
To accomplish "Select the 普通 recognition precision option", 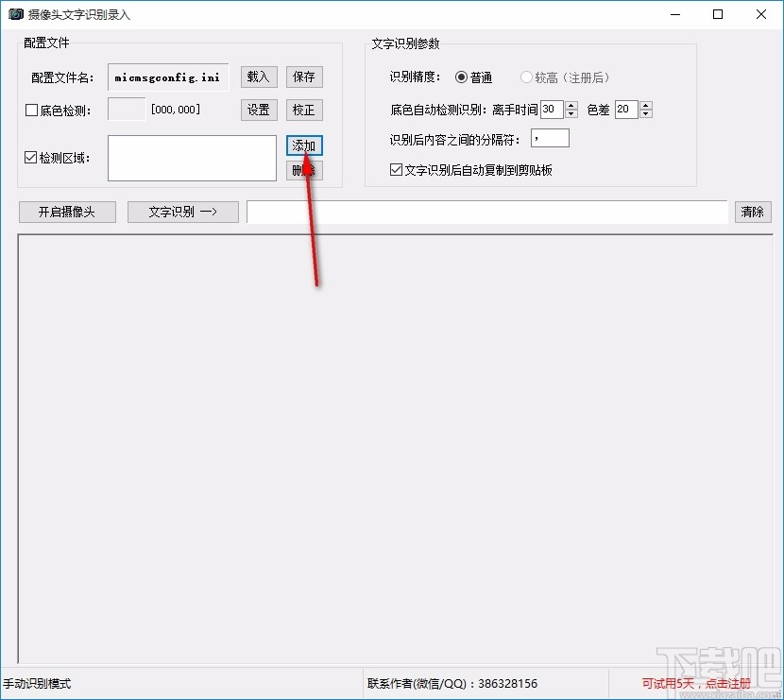I will pos(462,78).
